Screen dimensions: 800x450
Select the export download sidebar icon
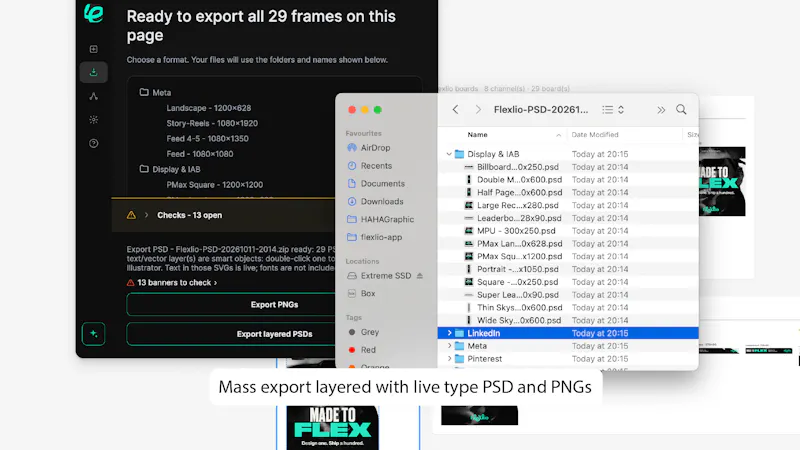click(x=93, y=72)
